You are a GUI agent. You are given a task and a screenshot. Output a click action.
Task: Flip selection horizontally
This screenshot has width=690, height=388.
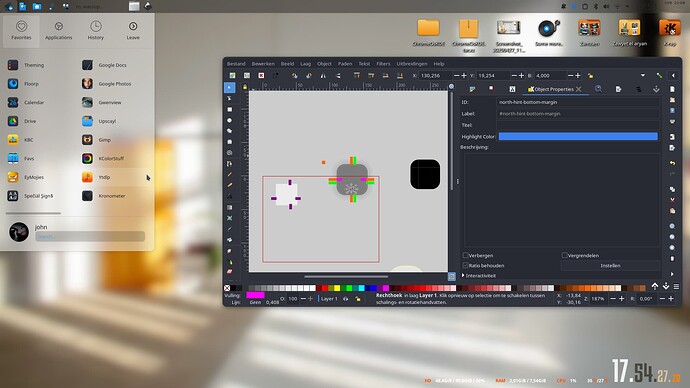click(323, 76)
